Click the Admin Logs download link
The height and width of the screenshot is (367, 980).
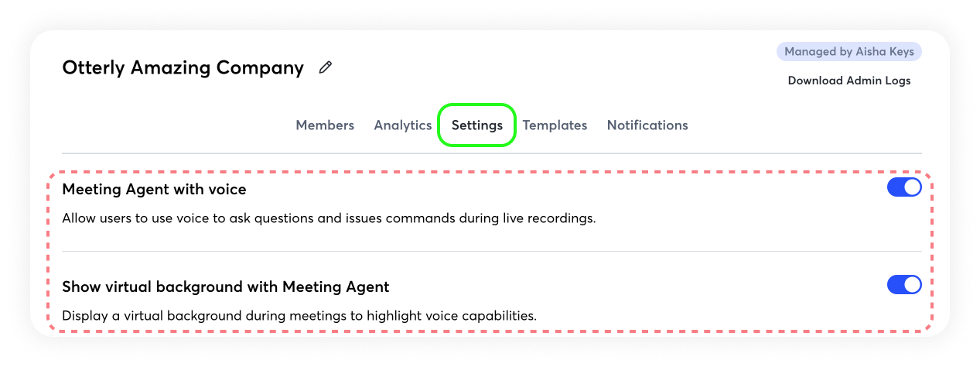coord(849,81)
